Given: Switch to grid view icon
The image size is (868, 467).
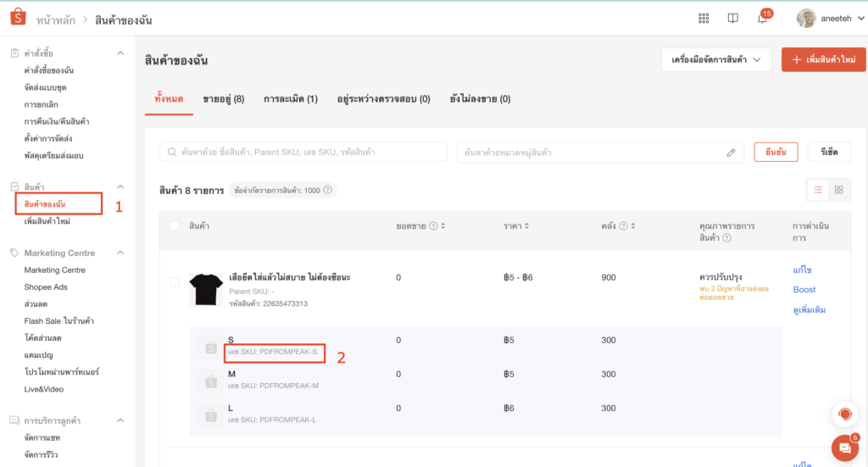Looking at the screenshot, I should [838, 190].
